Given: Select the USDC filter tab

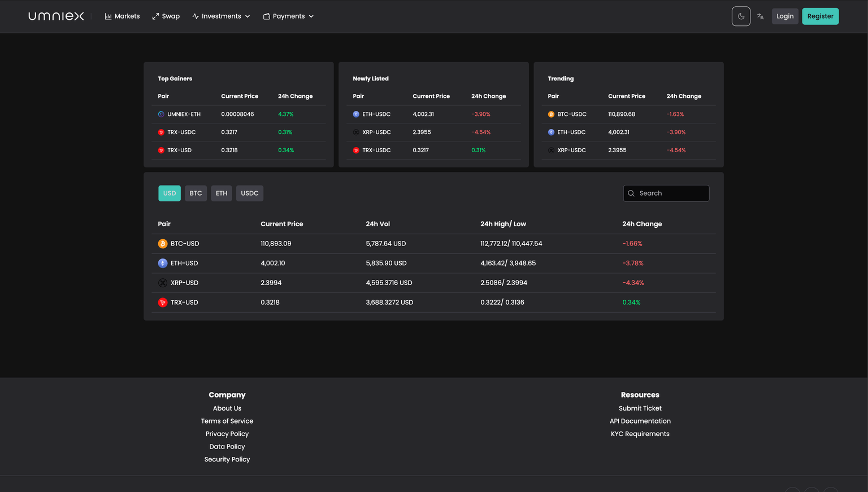Looking at the screenshot, I should point(249,193).
